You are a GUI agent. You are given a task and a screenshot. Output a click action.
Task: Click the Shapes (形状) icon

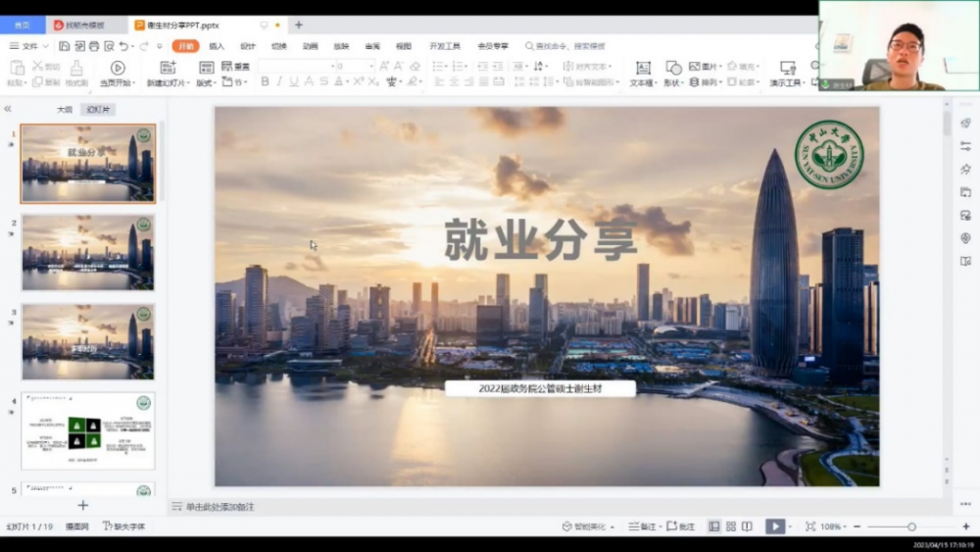[x=673, y=69]
